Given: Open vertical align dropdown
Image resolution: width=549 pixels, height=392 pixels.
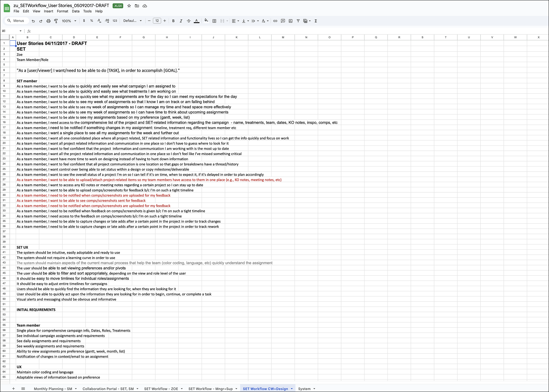Looking at the screenshot, I should [245, 21].
